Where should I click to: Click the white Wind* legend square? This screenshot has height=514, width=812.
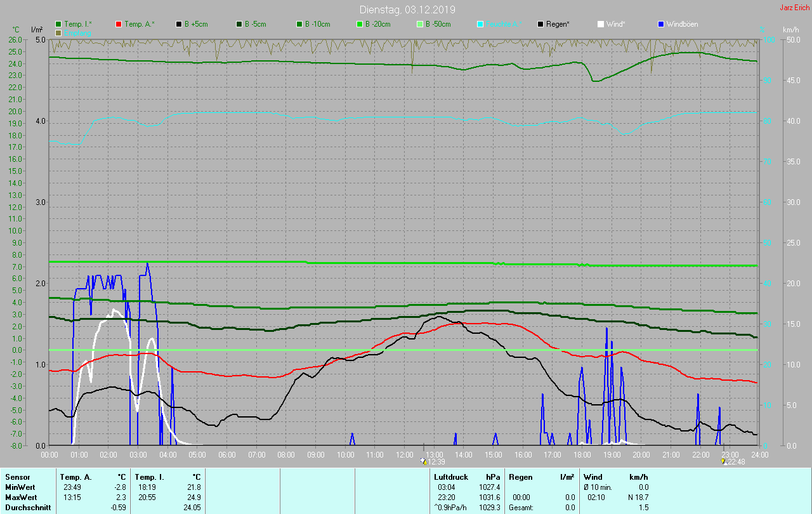[601, 24]
